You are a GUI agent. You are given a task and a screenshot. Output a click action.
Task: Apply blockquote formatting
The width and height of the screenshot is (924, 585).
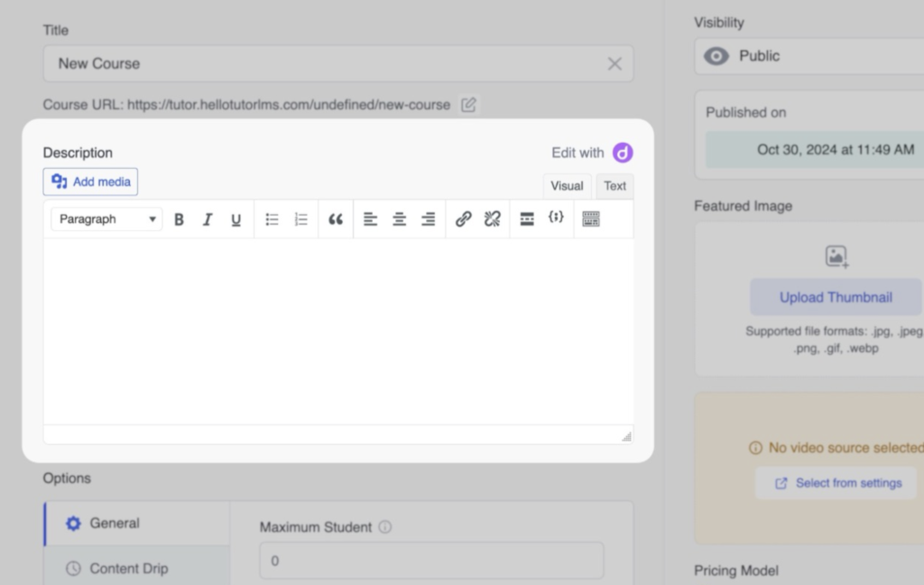(x=336, y=219)
